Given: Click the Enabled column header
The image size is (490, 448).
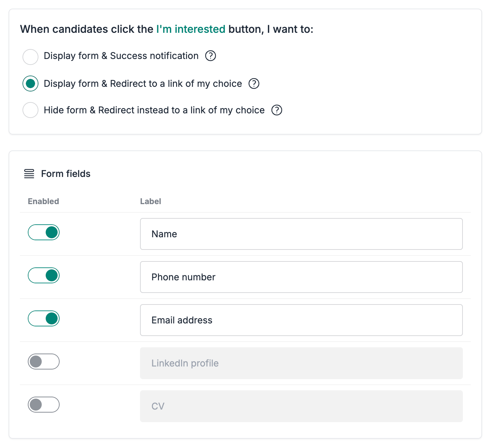Looking at the screenshot, I should (x=43, y=201).
